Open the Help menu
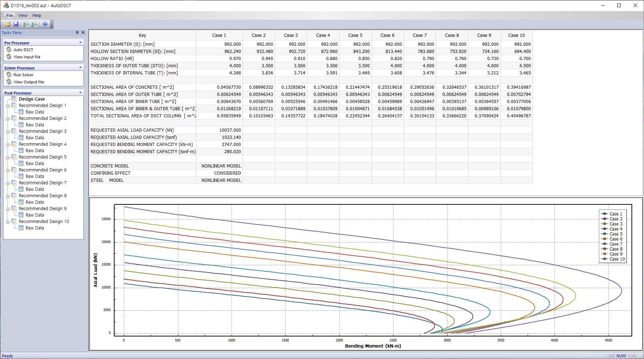 37,15
